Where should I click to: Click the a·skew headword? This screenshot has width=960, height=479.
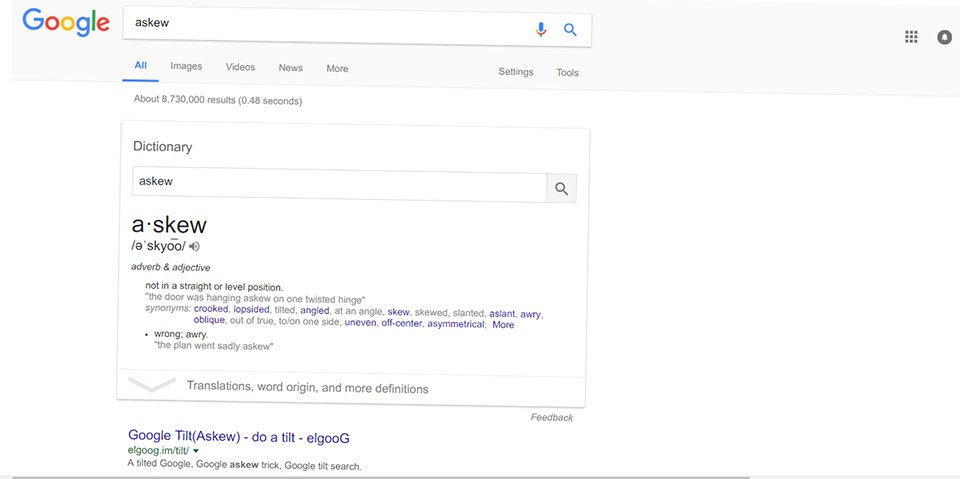tap(169, 225)
